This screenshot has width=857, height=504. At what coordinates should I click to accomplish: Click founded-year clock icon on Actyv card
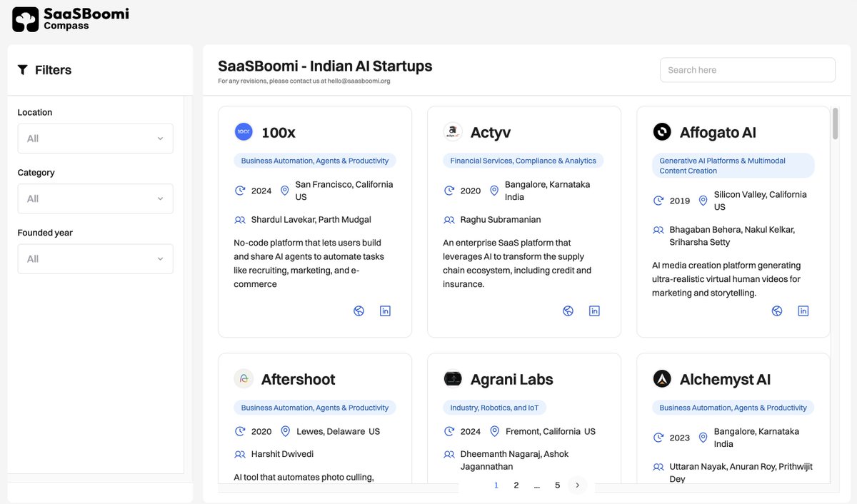tap(449, 191)
